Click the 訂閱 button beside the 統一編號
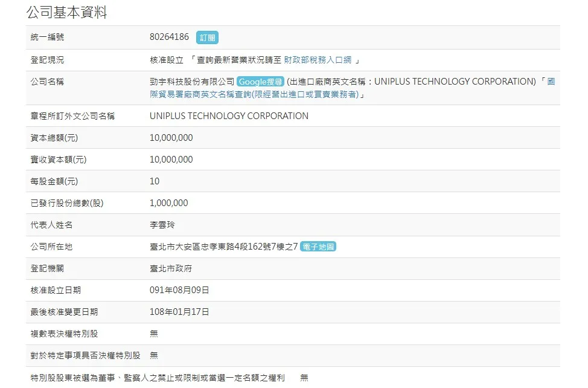588x388 pixels. click(x=207, y=37)
